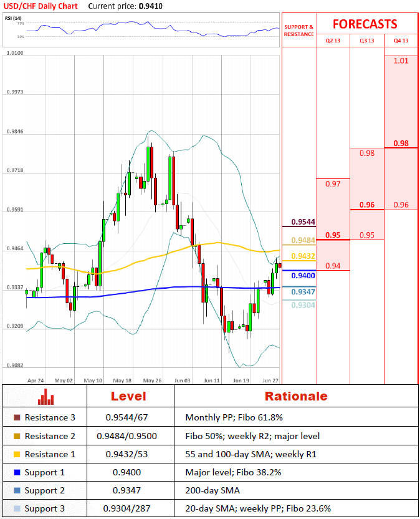Screen dimensions: 420x519
Task: Select the Resistance 3 color swatch
Action: click(x=17, y=417)
